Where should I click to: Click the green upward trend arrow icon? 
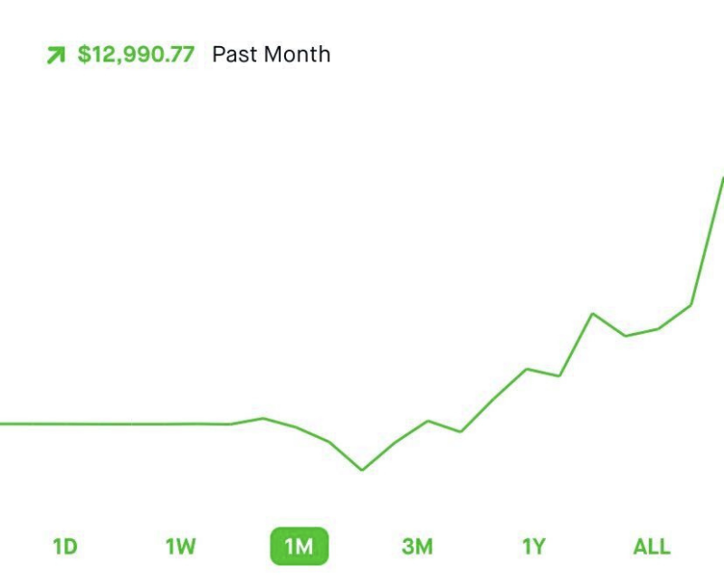[56, 55]
